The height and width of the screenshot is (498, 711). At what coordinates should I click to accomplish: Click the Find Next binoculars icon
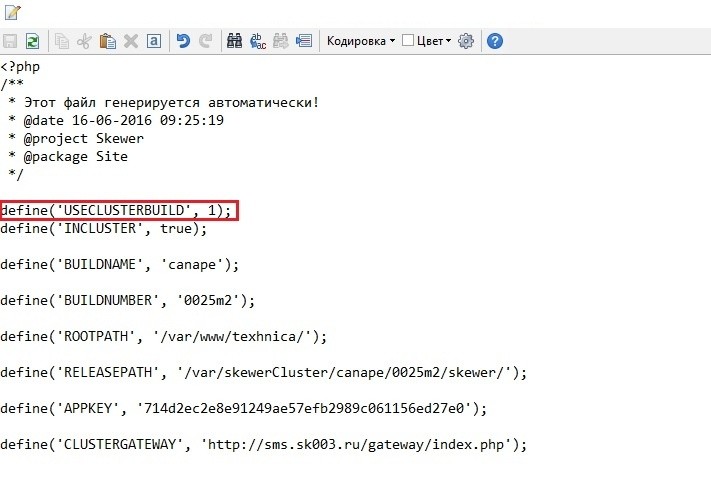(x=281, y=41)
